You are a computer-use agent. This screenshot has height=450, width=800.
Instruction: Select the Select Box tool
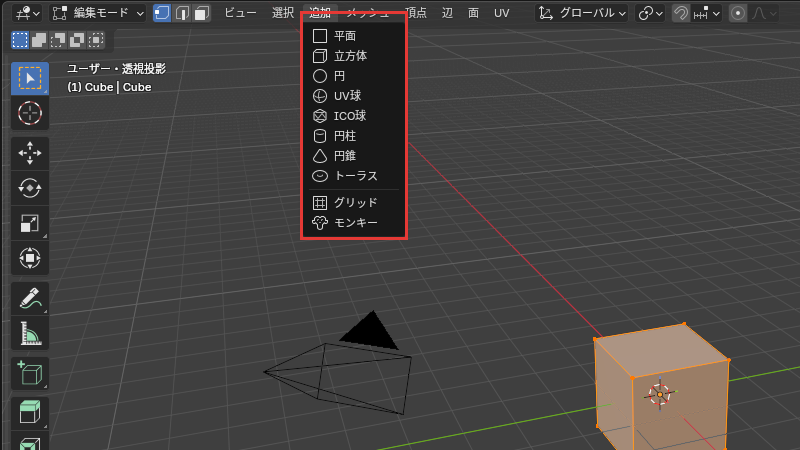point(30,78)
